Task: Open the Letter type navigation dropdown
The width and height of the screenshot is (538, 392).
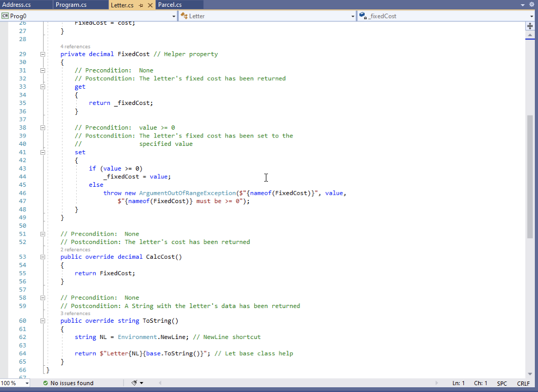Action: 353,16
